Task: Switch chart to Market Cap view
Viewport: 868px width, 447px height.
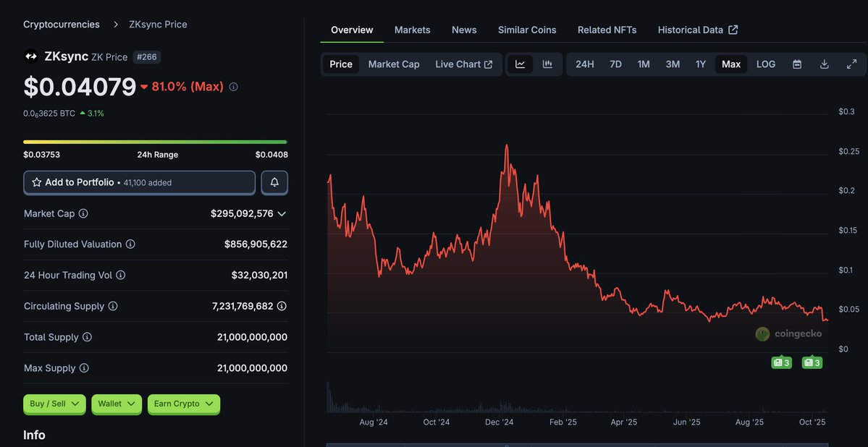Action: [x=393, y=64]
